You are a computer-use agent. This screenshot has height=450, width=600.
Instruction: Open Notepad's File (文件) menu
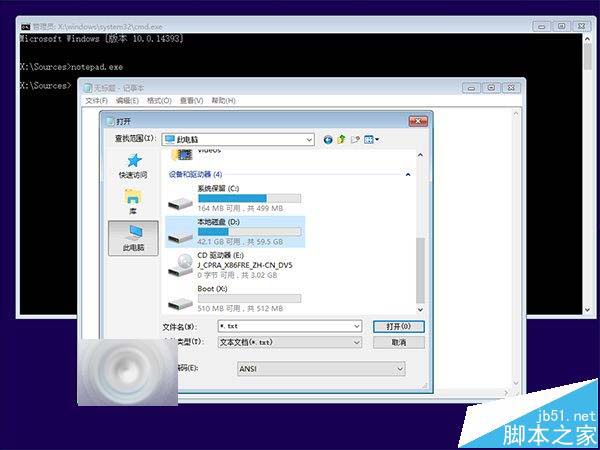97,100
